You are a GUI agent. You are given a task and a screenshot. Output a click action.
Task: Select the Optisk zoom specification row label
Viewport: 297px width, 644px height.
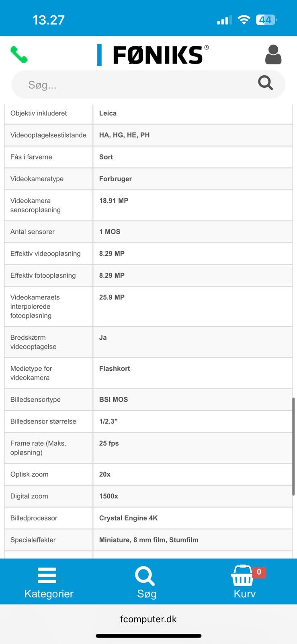point(29,474)
